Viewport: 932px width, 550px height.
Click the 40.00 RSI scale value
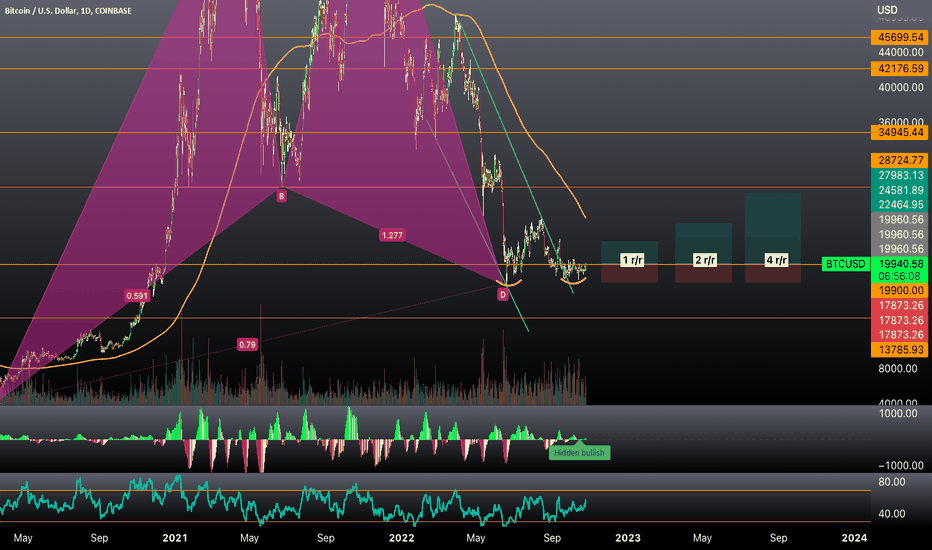coord(892,514)
